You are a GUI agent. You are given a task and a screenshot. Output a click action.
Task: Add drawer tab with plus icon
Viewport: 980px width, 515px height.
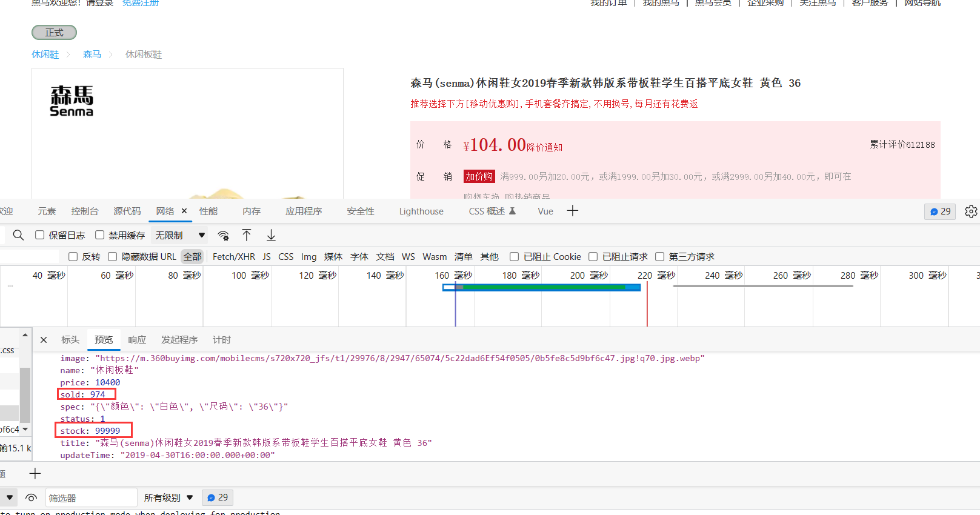[x=35, y=474]
